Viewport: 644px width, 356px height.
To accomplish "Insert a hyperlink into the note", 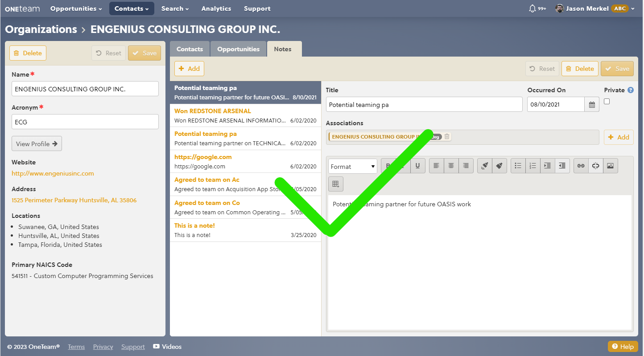I will [x=581, y=165].
